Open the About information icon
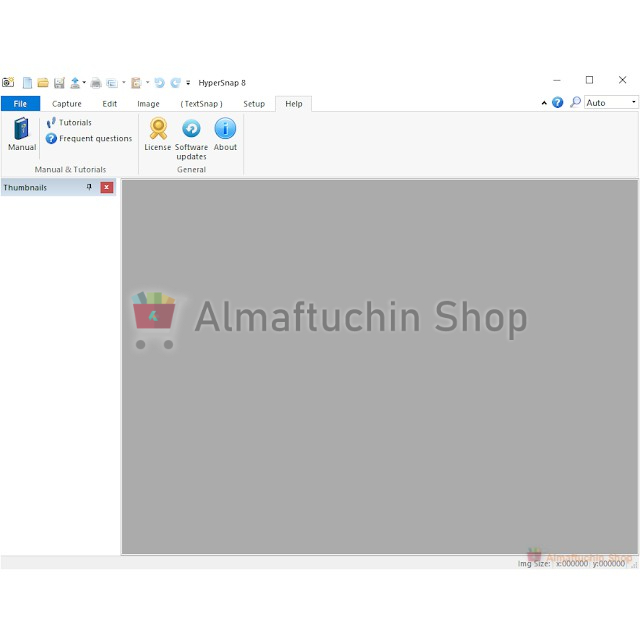The width and height of the screenshot is (640, 640). pos(225,133)
